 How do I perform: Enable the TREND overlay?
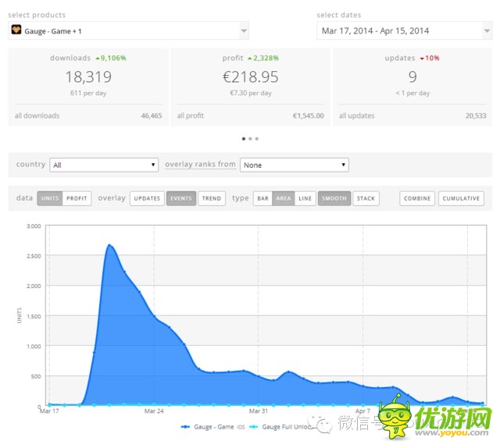[x=211, y=198]
